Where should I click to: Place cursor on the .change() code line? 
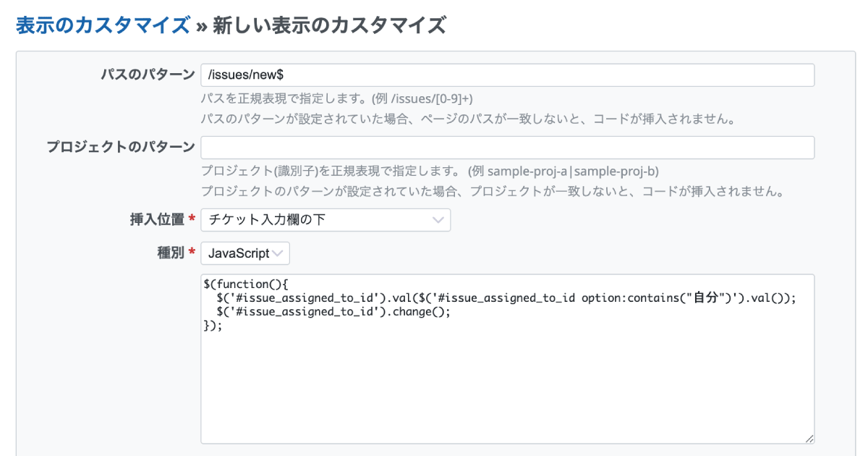[x=333, y=312]
